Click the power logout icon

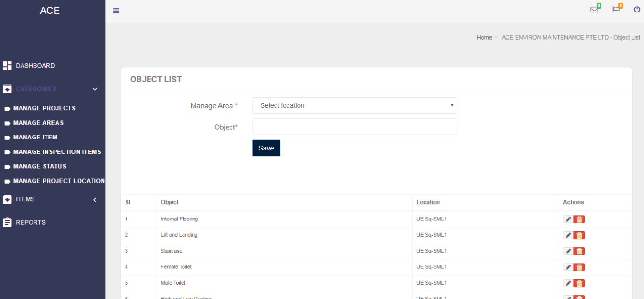pyautogui.click(x=637, y=9)
